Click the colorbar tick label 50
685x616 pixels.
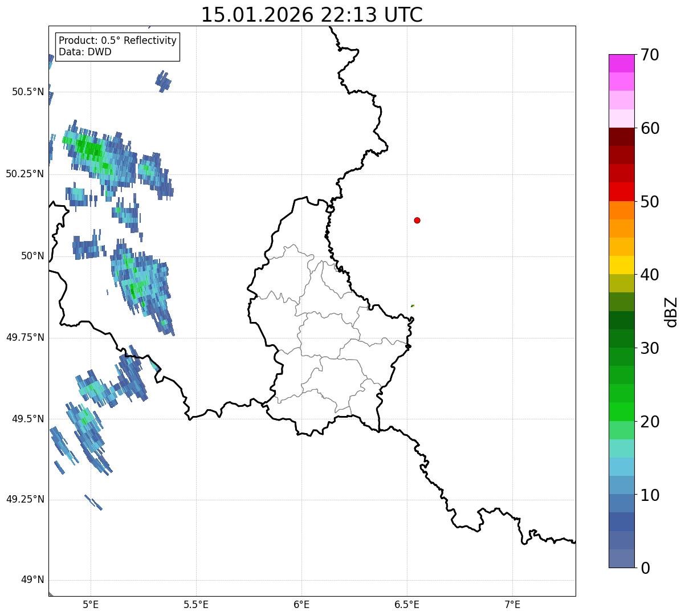(650, 202)
